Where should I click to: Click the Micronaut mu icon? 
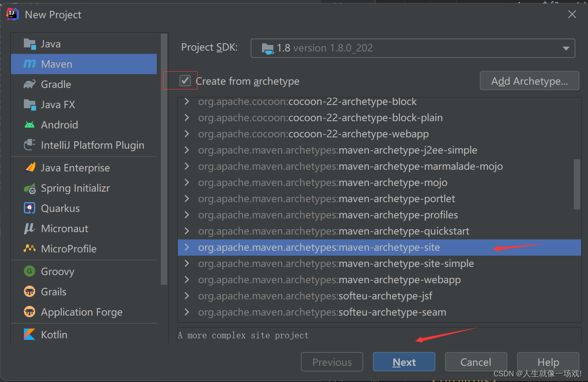pos(30,228)
